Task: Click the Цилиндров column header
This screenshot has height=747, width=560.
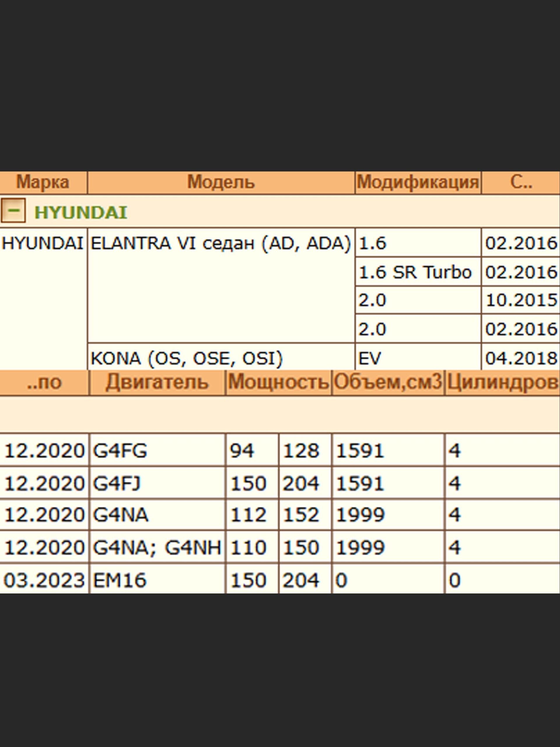Action: [502, 382]
